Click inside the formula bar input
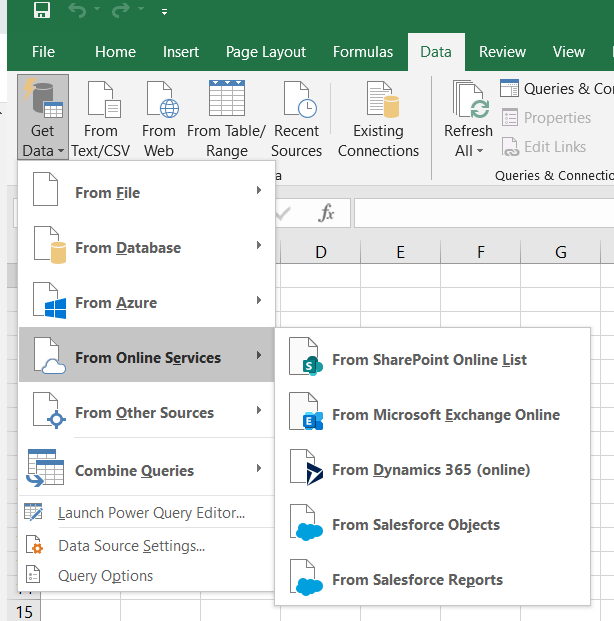The width and height of the screenshot is (614, 621). click(x=480, y=213)
